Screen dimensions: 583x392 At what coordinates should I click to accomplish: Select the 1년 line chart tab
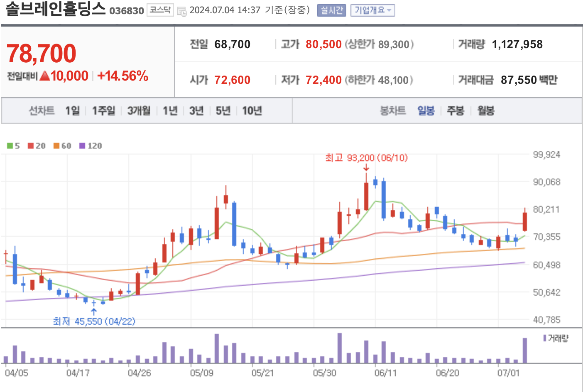tap(170, 111)
